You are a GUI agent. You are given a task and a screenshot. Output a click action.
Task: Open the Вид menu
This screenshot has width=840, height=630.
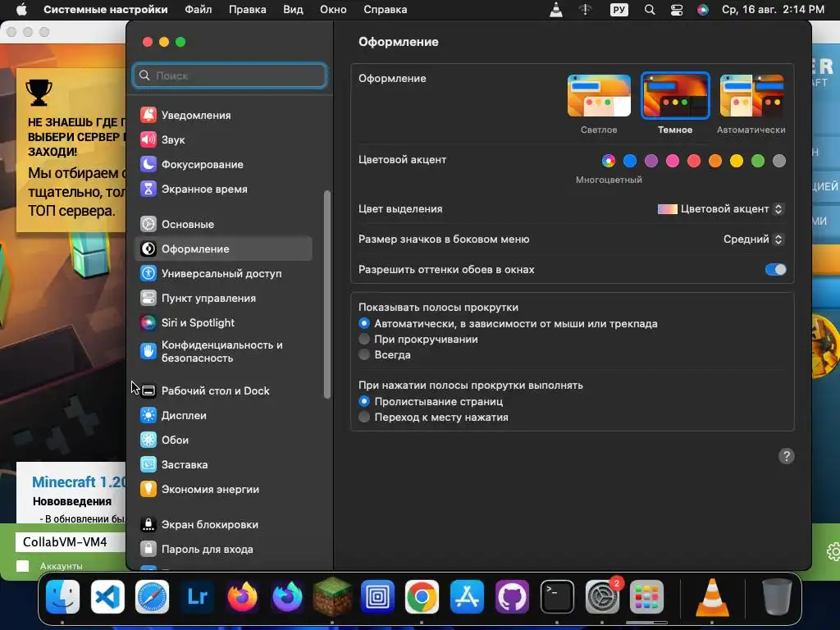pyautogui.click(x=293, y=10)
